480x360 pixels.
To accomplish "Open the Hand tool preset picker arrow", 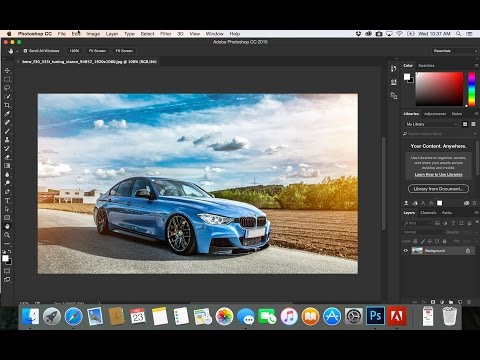I will pos(17,51).
